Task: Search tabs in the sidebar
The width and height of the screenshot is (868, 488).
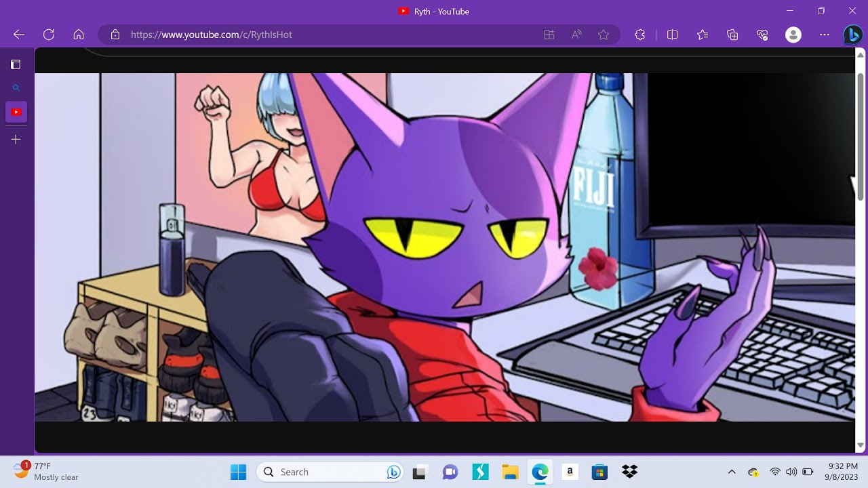Action: (x=16, y=87)
